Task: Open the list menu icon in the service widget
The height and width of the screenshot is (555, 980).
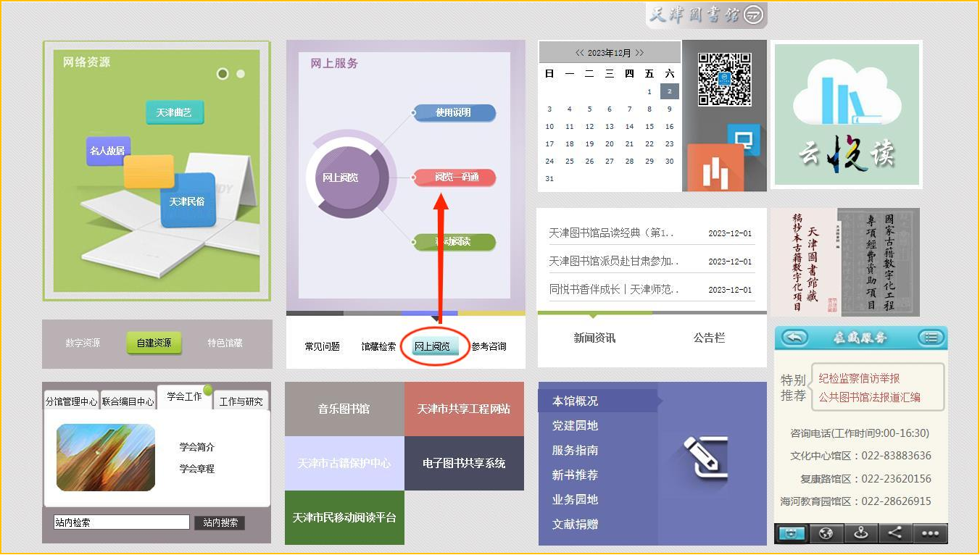Action: click(x=931, y=338)
